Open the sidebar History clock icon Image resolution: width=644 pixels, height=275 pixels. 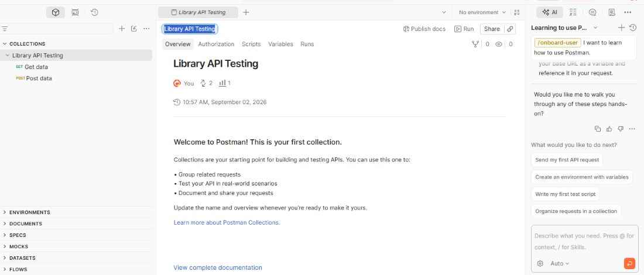tap(94, 12)
